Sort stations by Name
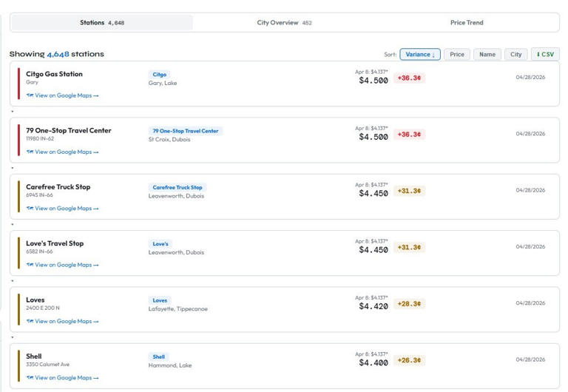The height and width of the screenshot is (392, 568). tap(487, 54)
